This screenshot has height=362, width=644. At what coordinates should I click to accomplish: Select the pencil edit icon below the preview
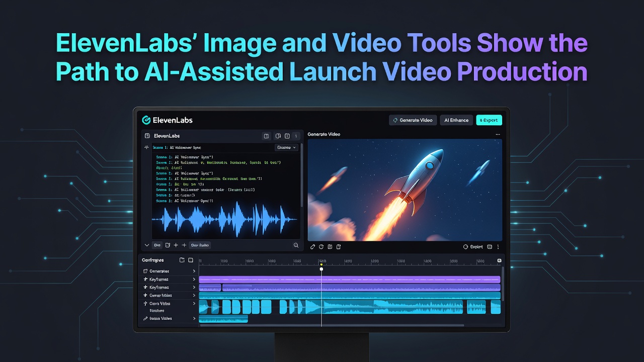click(x=312, y=247)
